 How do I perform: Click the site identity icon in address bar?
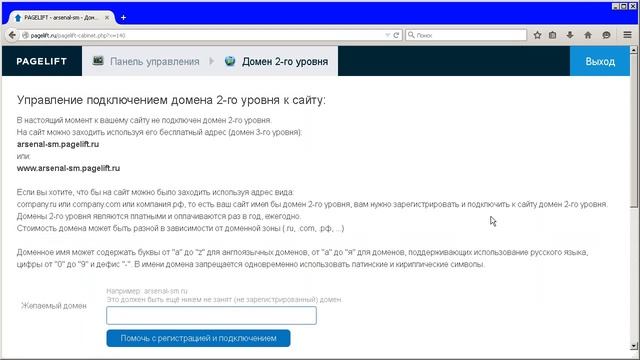pyautogui.click(x=25, y=36)
